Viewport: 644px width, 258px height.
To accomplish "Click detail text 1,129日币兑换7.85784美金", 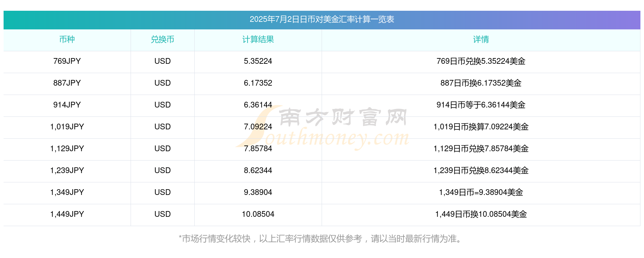I will (481, 149).
